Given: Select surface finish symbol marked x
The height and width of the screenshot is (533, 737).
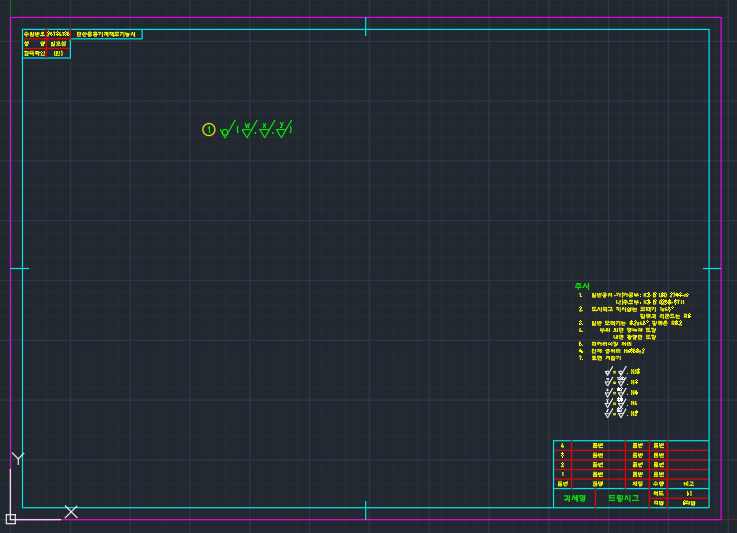Looking at the screenshot, I should [x=266, y=129].
